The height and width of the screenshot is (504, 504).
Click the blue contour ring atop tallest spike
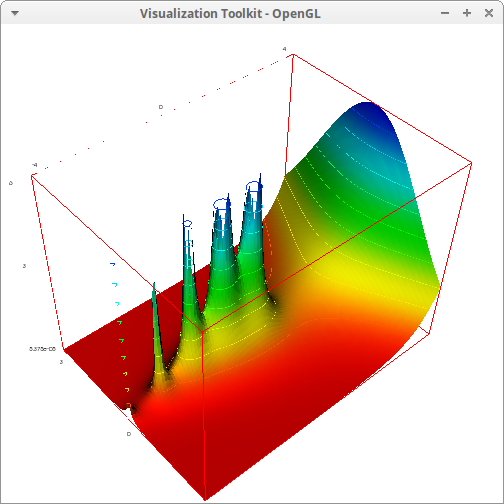coord(254,186)
